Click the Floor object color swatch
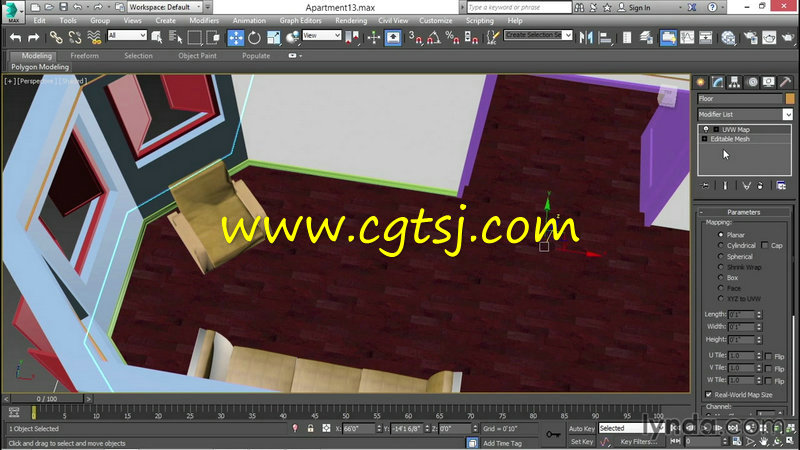Screen dimensions: 800x450 point(790,98)
